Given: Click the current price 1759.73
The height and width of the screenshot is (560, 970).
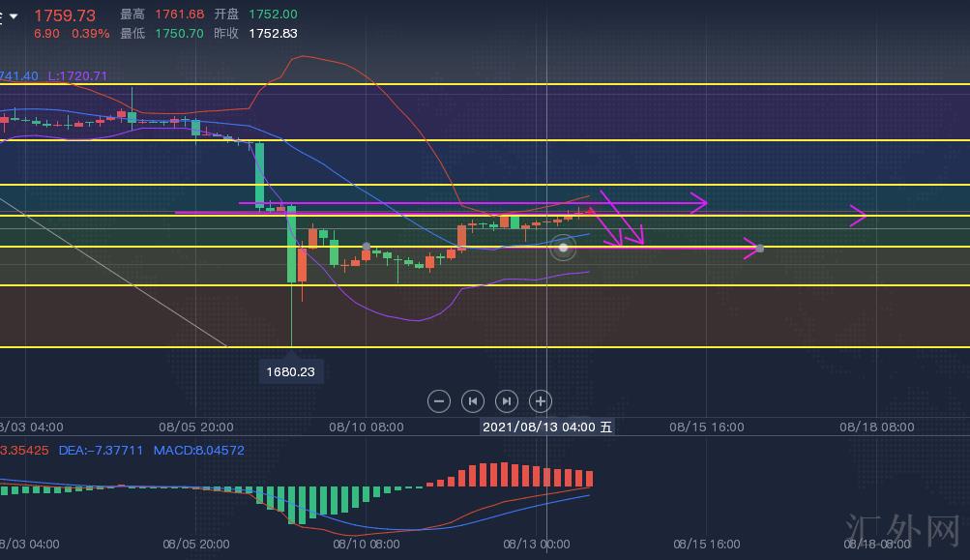Looking at the screenshot, I should click(65, 15).
